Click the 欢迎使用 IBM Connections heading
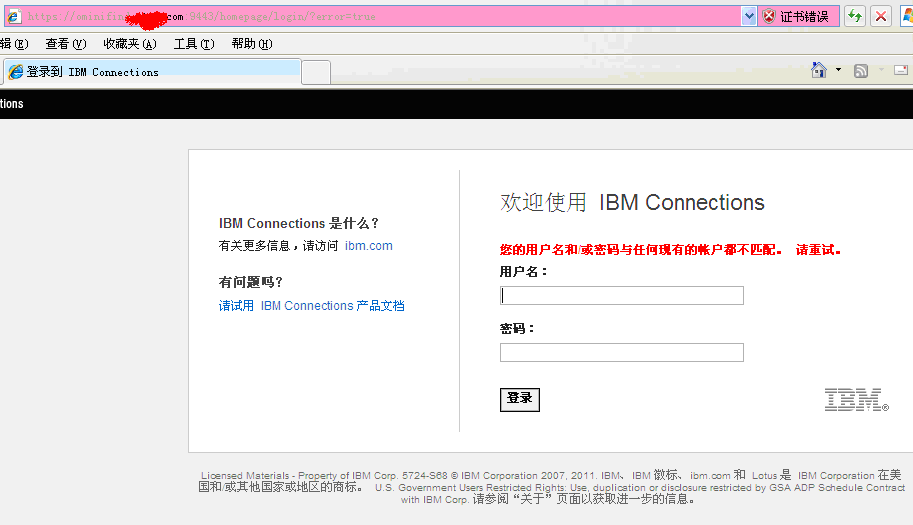Viewport: 913px width, 525px height. point(632,203)
